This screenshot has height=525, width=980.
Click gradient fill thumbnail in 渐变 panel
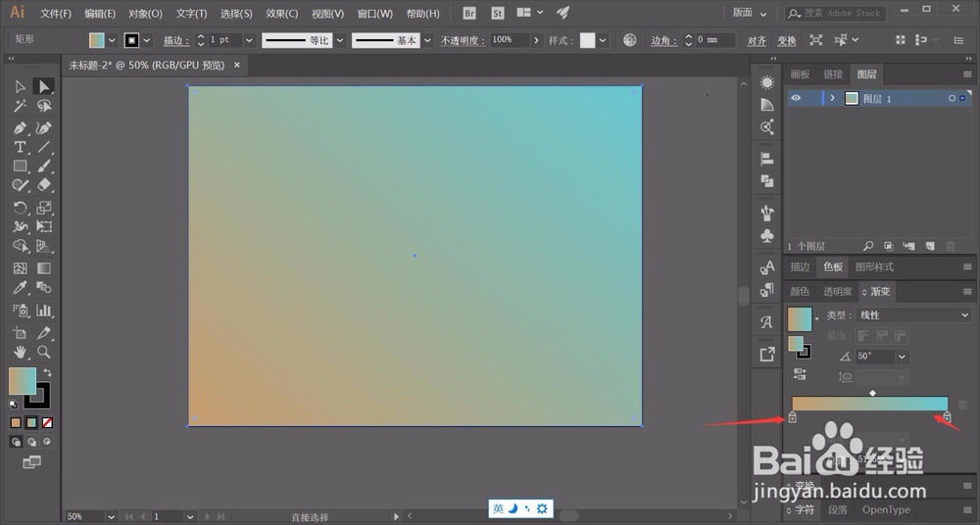[800, 318]
